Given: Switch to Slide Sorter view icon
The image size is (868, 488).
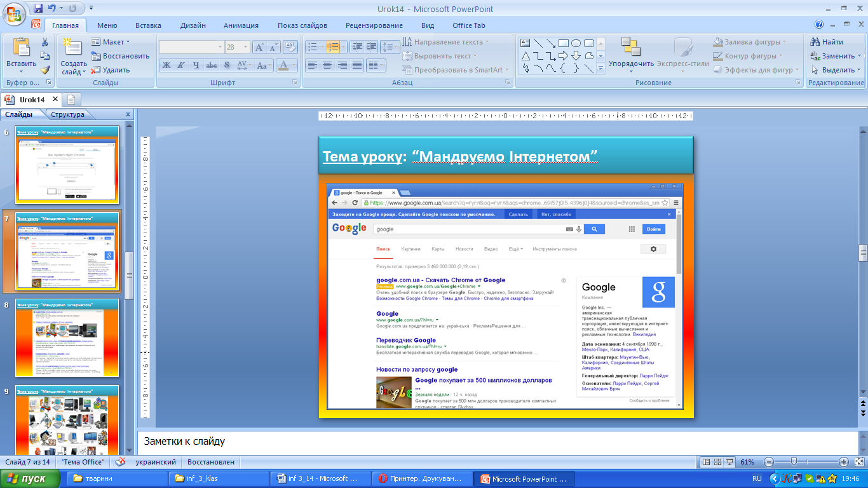Looking at the screenshot, I should tap(717, 462).
